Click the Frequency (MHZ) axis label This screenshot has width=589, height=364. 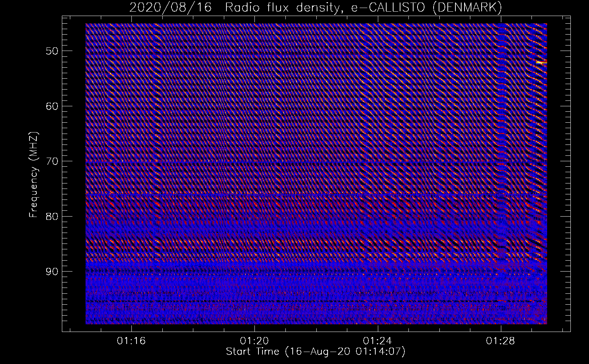tap(33, 174)
